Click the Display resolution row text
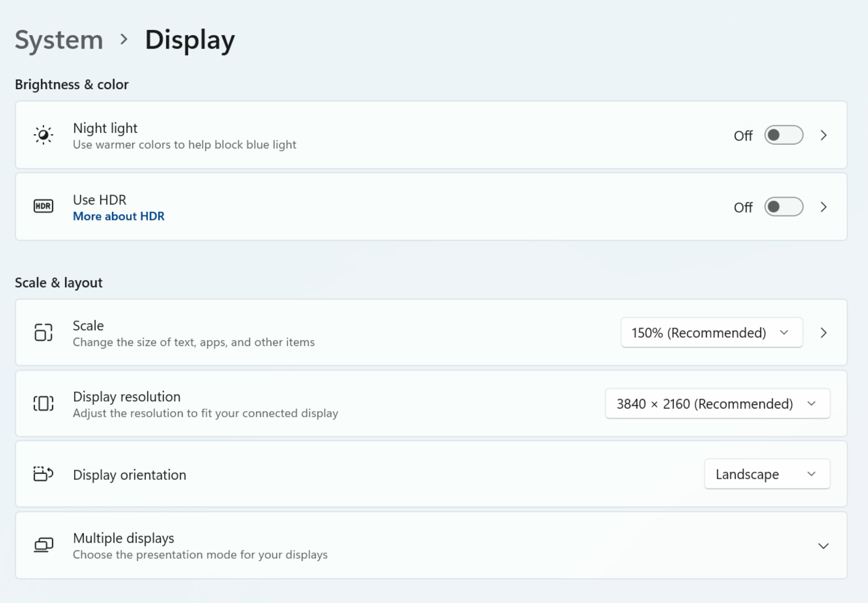This screenshot has width=868, height=603. (x=127, y=397)
